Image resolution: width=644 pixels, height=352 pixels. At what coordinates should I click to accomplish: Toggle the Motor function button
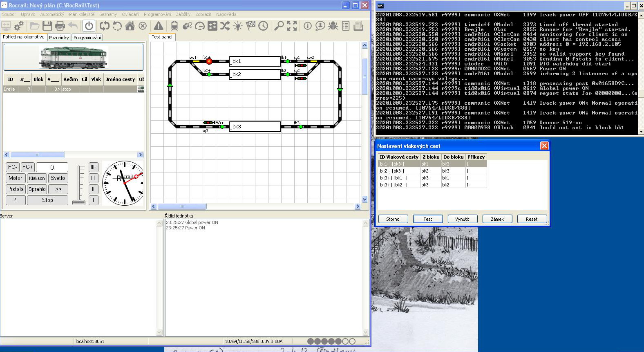16,178
